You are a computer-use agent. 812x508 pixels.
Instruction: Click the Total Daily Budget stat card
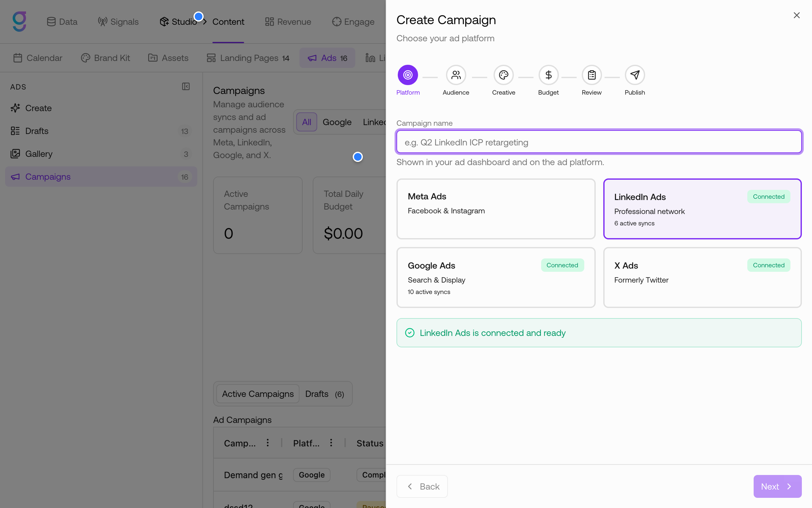[x=349, y=215]
